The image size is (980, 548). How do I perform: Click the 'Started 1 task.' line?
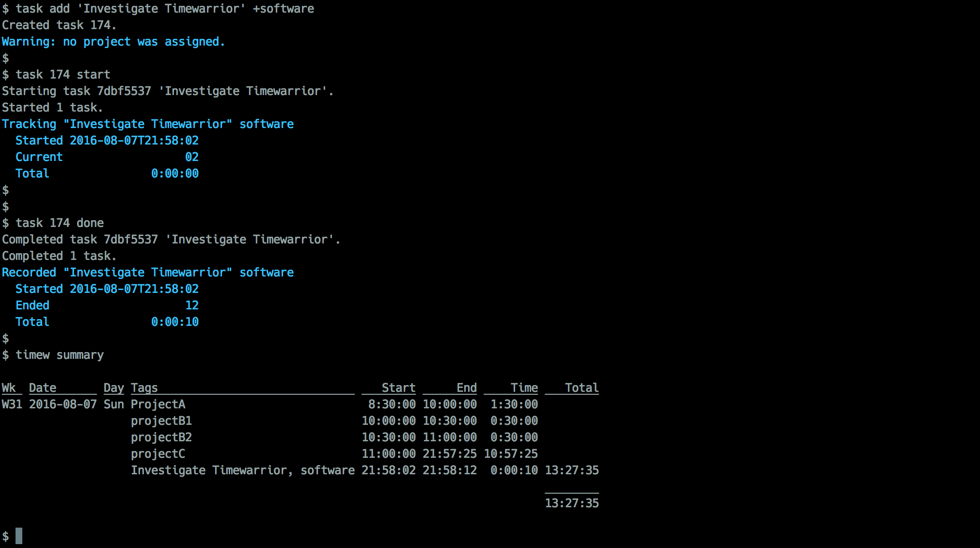pos(52,108)
